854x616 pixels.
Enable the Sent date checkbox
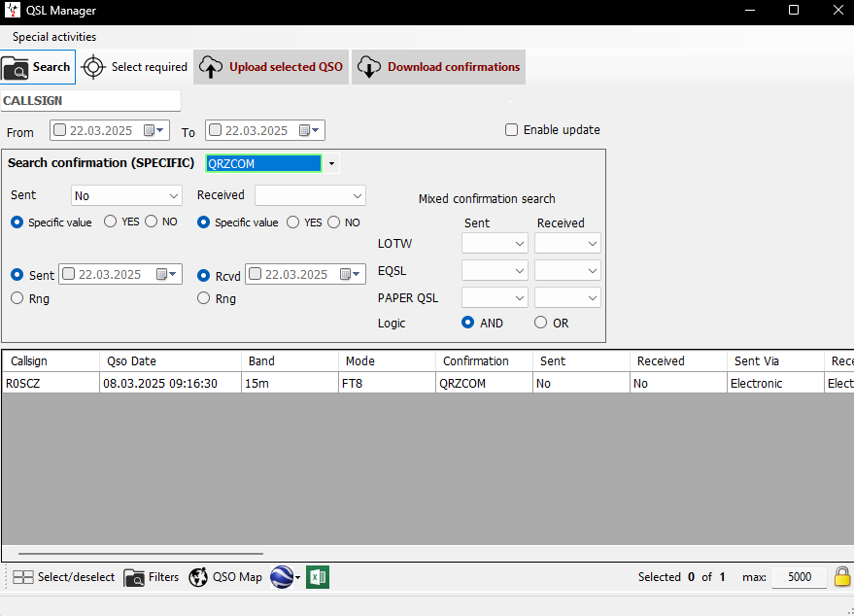click(x=69, y=274)
